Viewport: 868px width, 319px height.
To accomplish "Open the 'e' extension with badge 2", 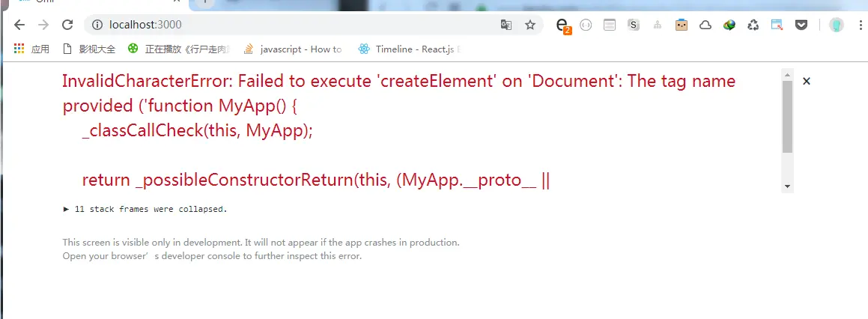I will point(563,25).
